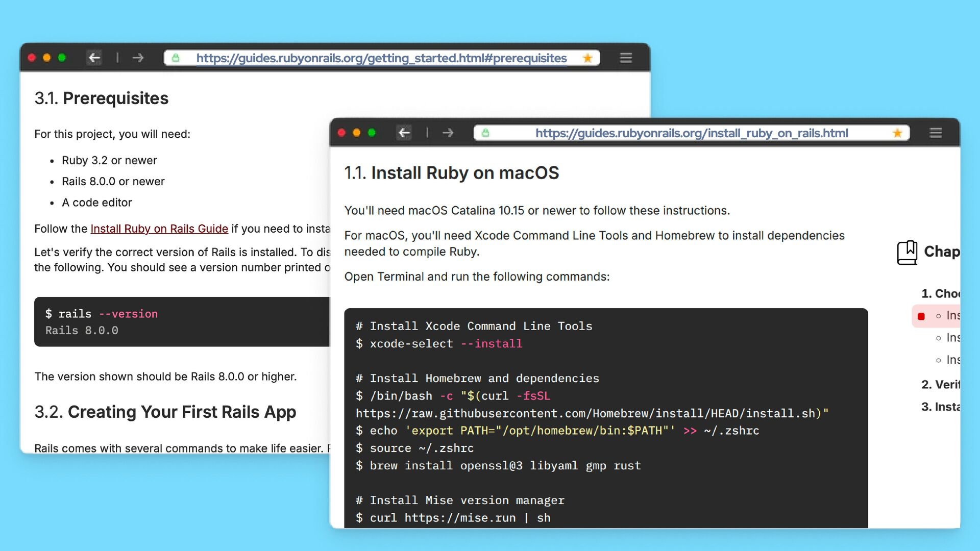Click the echo export PATH command line

pos(557,431)
